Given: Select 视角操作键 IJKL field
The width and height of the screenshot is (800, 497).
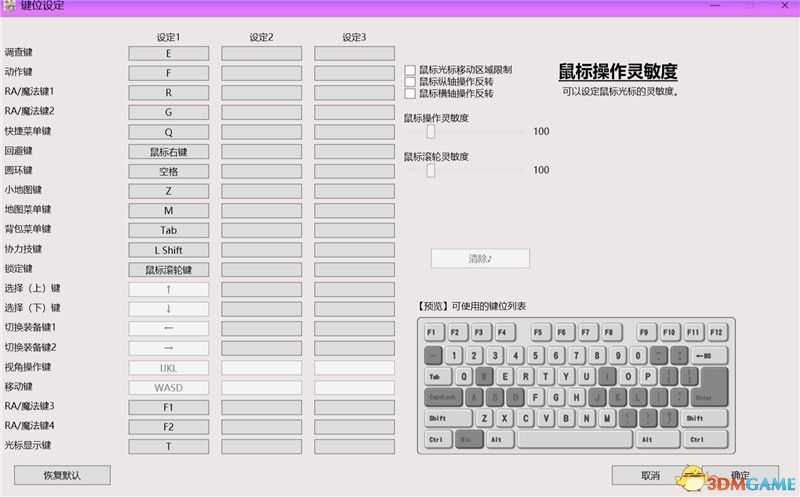Looking at the screenshot, I should (168, 368).
